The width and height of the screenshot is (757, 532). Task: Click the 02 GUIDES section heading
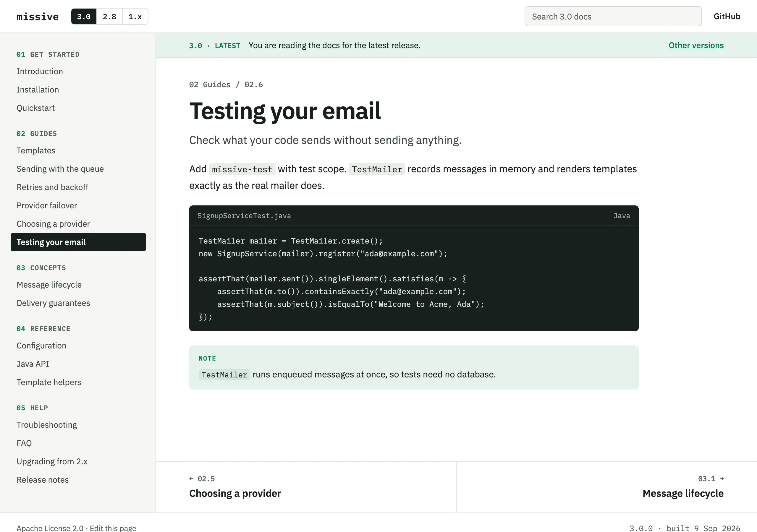click(37, 134)
